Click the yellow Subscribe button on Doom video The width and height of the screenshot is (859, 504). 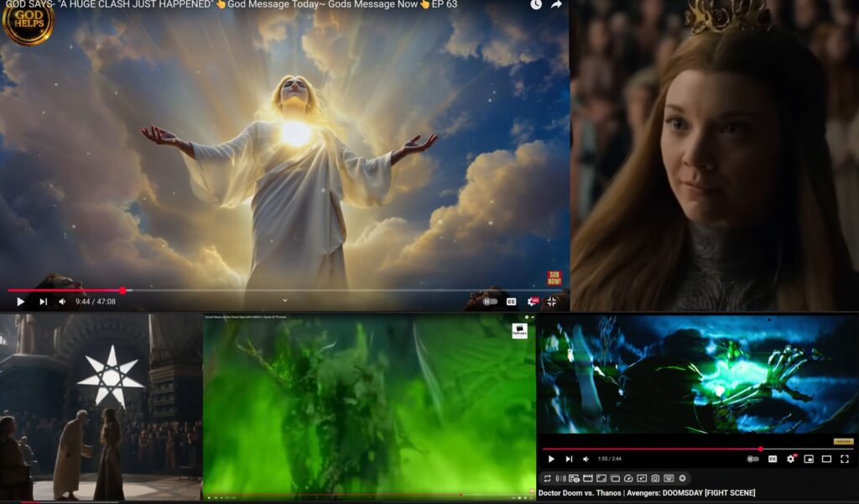click(x=843, y=441)
